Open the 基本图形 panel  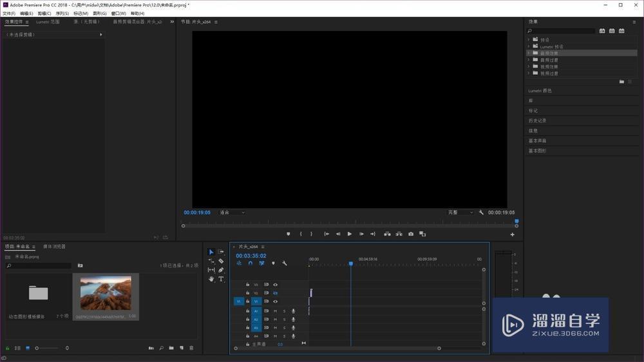coord(537,151)
